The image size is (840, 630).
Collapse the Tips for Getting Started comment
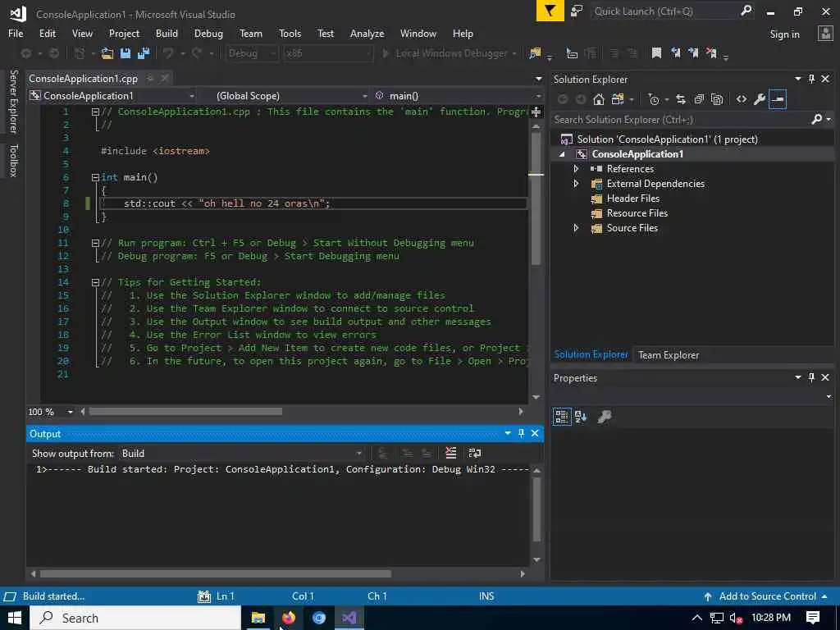(95, 282)
